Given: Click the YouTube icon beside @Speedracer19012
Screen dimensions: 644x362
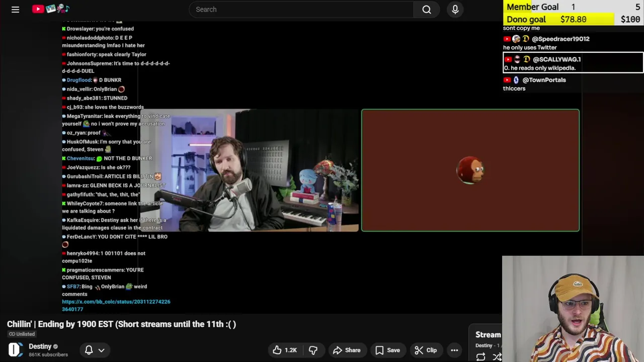Looking at the screenshot, I should (507, 39).
